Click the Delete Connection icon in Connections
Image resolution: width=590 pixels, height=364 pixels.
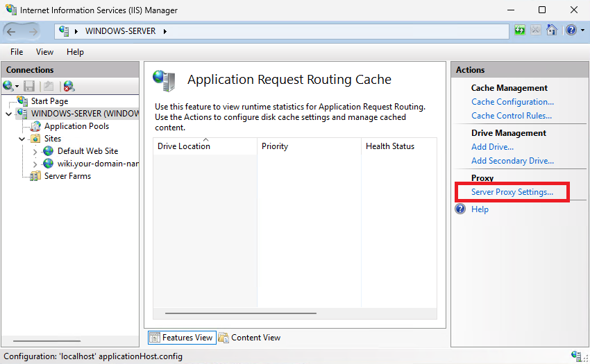click(x=69, y=86)
